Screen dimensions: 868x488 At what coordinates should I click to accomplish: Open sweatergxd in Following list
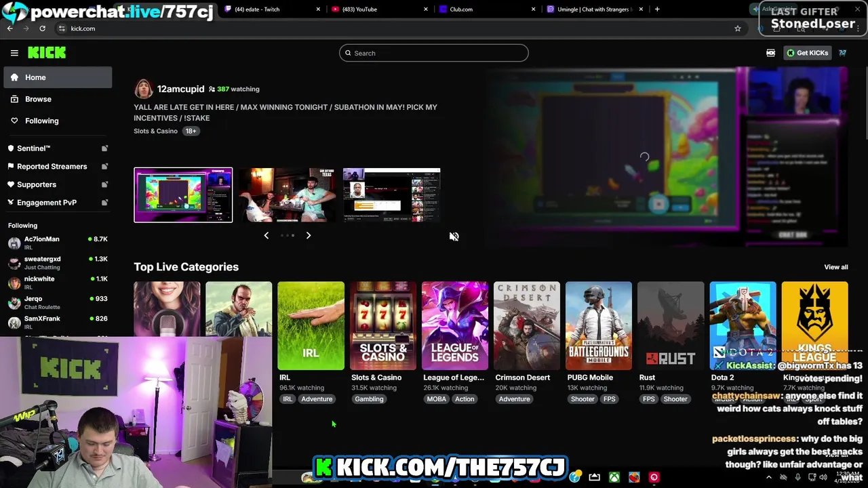coord(58,263)
